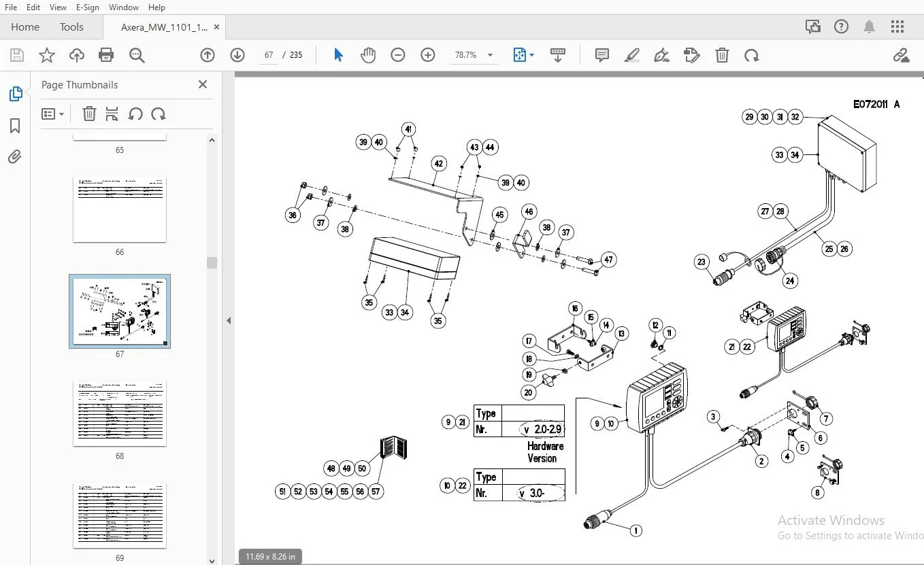Open the File menu
This screenshot has width=924, height=565.
coord(11,7)
